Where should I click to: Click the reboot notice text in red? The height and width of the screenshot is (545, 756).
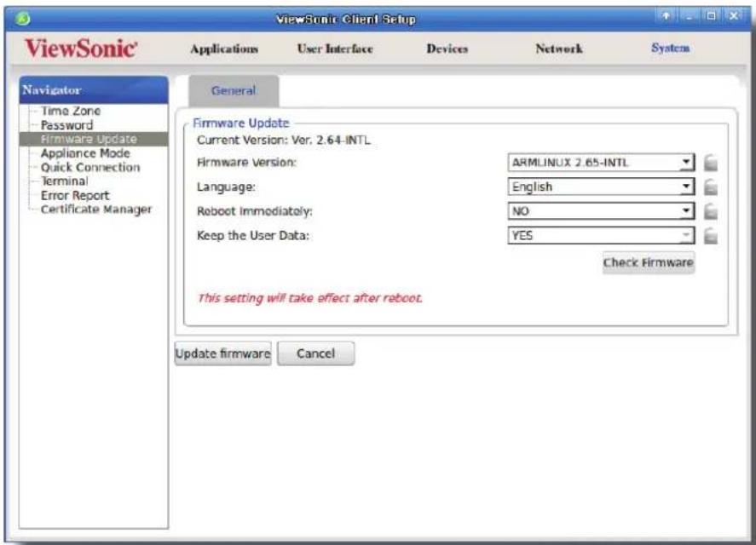(310, 298)
